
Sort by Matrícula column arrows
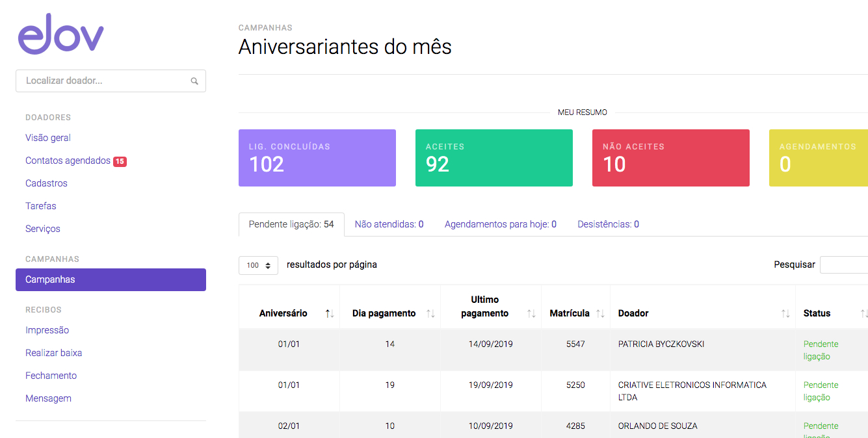tap(600, 314)
